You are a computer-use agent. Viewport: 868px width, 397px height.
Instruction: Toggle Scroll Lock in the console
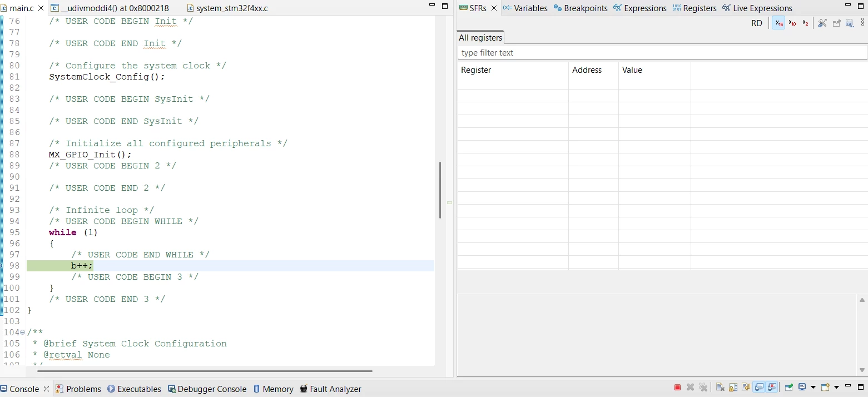point(733,388)
